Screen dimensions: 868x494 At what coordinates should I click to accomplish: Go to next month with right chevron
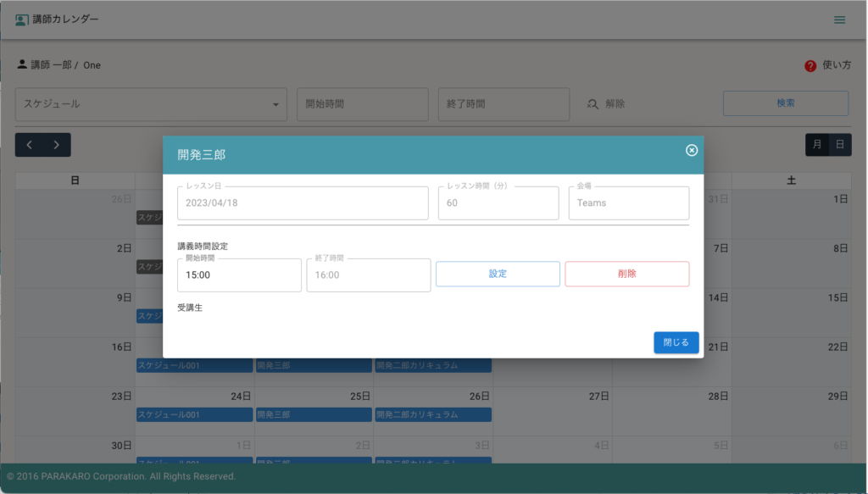[56, 145]
